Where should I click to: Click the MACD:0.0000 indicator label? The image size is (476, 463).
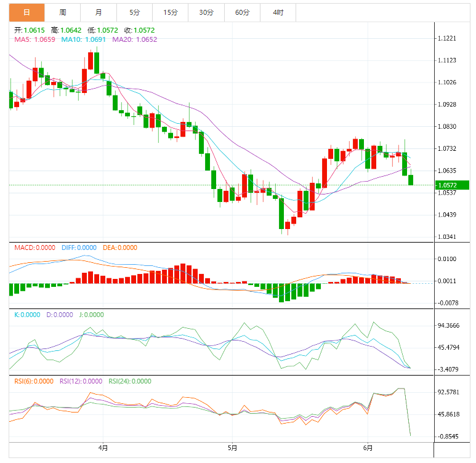pyautogui.click(x=34, y=248)
